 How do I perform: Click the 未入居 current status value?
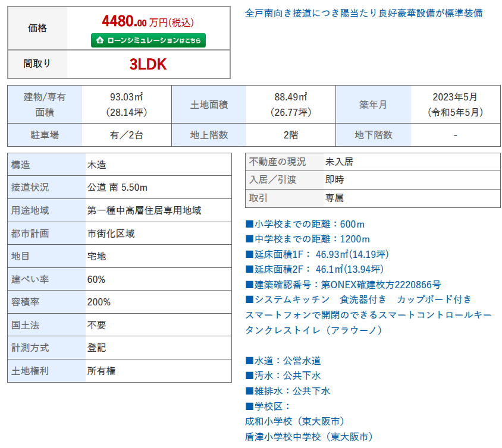(x=339, y=162)
